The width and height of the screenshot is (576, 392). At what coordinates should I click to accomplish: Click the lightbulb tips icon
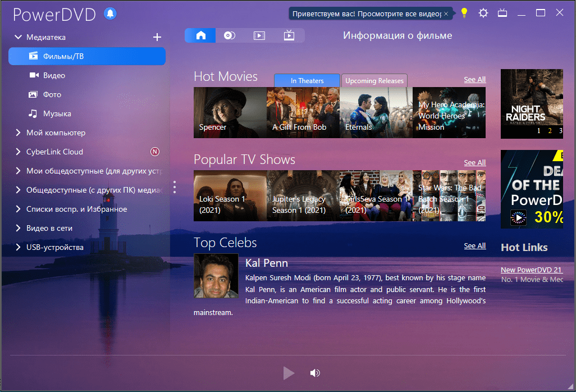(464, 13)
